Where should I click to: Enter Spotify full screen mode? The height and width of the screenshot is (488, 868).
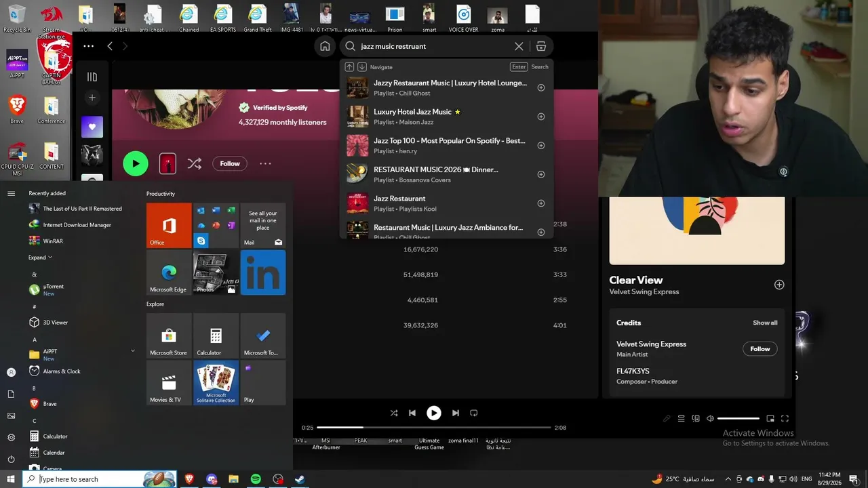(x=785, y=419)
